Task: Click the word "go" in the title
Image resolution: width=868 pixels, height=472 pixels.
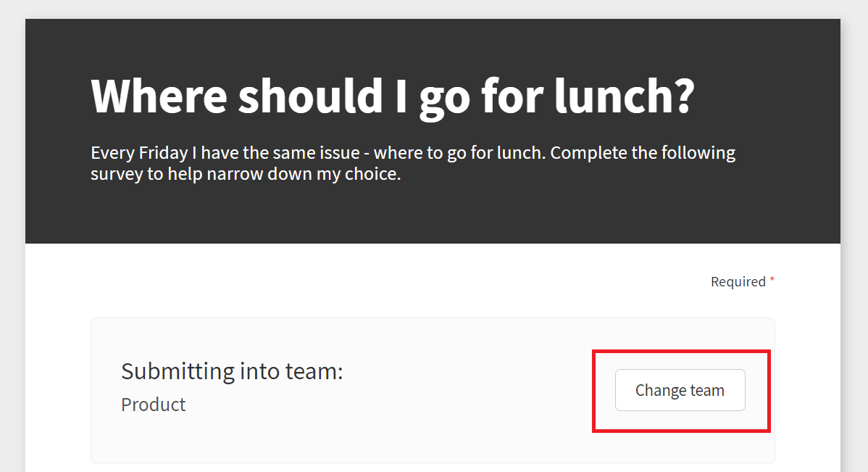Action: click(445, 100)
